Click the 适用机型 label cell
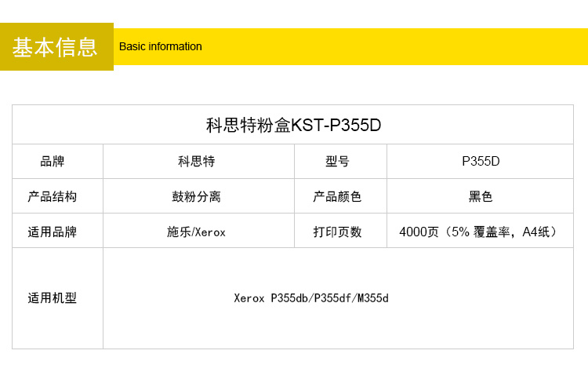The width and height of the screenshot is (588, 376). [x=53, y=298]
